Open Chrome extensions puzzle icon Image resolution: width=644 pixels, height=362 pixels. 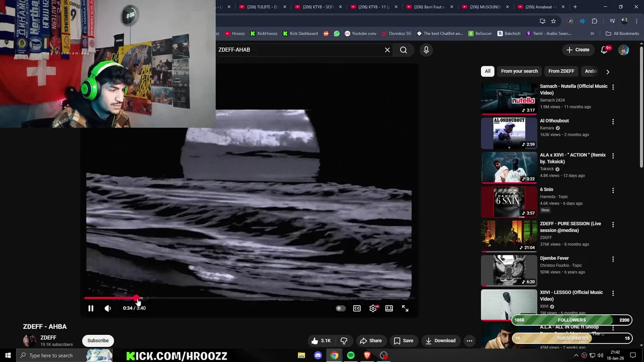click(x=595, y=21)
